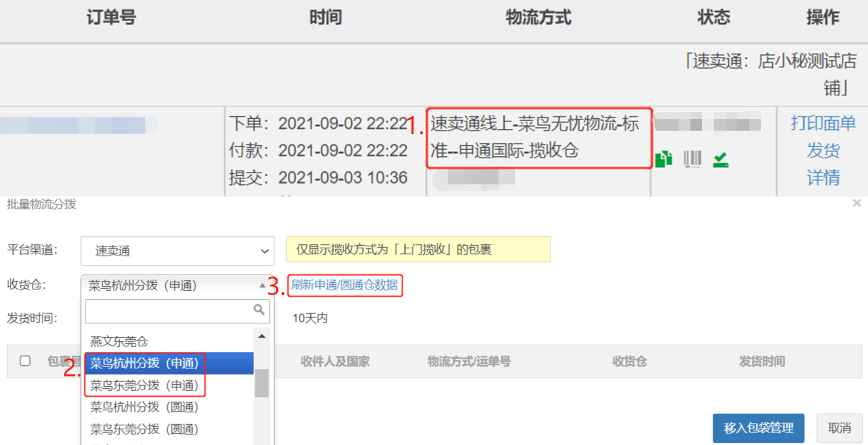Click the green copy documents icon

pyautogui.click(x=664, y=159)
